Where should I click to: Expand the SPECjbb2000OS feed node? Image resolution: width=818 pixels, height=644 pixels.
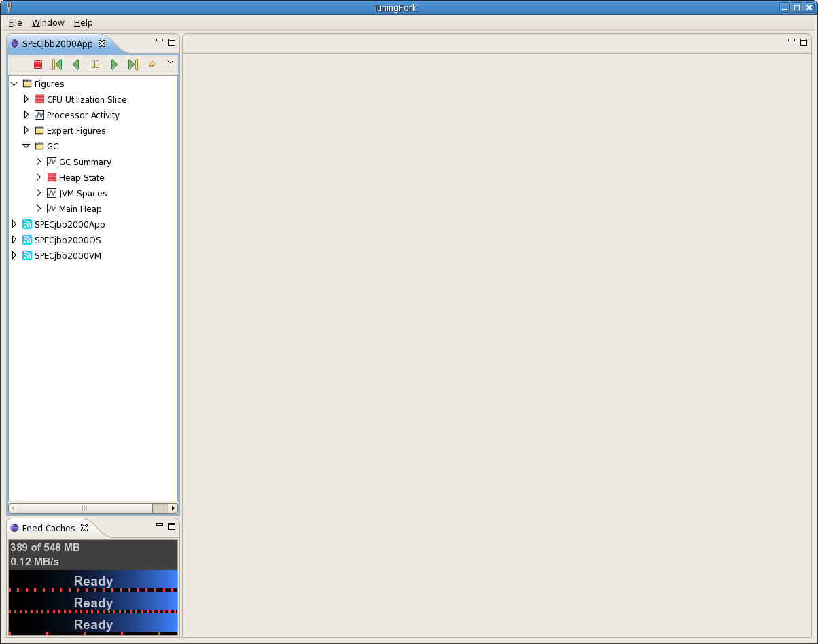point(14,240)
